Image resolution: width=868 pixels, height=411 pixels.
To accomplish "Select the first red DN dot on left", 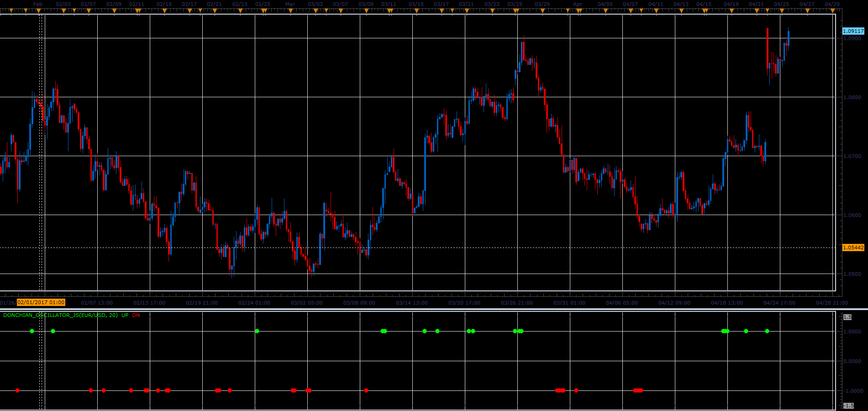I will click(17, 390).
